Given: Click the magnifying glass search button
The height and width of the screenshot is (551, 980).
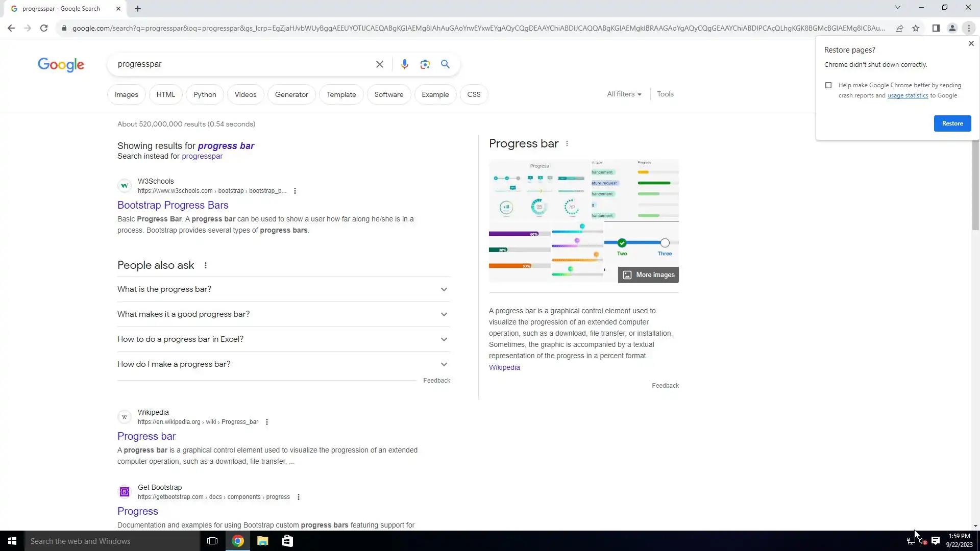Looking at the screenshot, I should click(x=445, y=64).
